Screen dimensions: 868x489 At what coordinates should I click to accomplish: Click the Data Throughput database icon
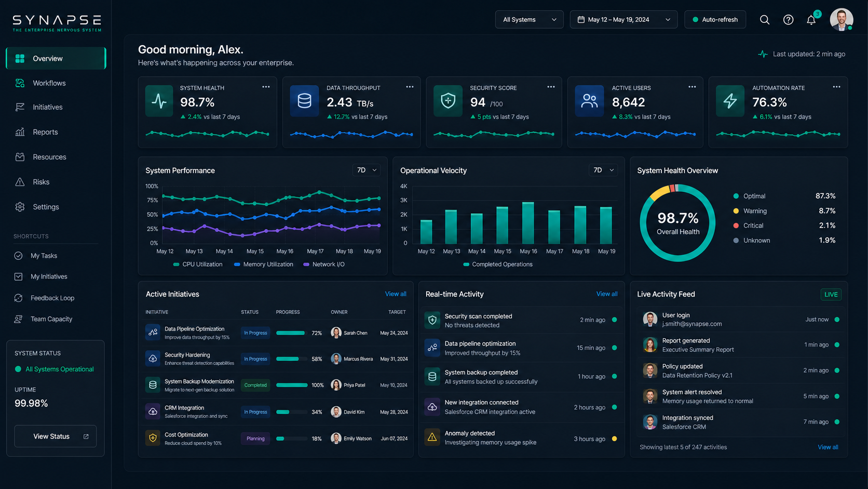304,101
